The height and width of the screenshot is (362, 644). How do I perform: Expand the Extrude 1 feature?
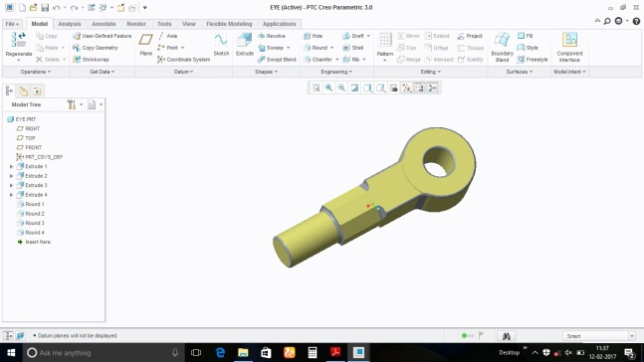tap(12, 167)
